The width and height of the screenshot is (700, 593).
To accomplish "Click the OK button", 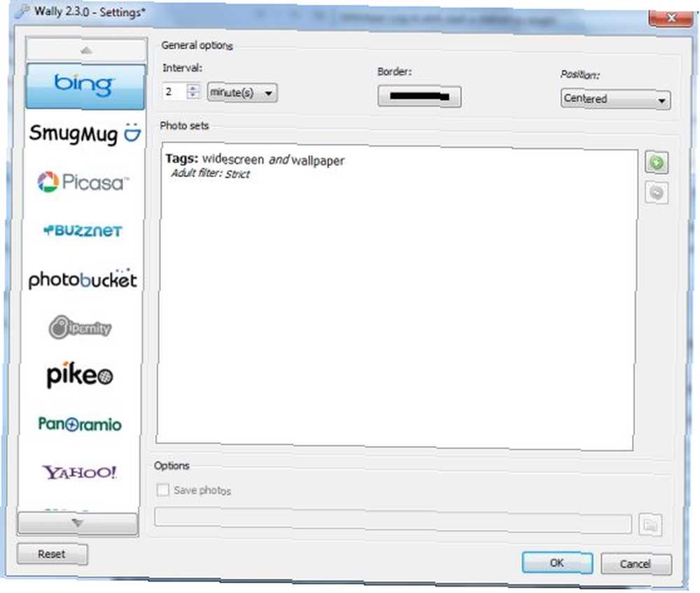I will click(557, 563).
